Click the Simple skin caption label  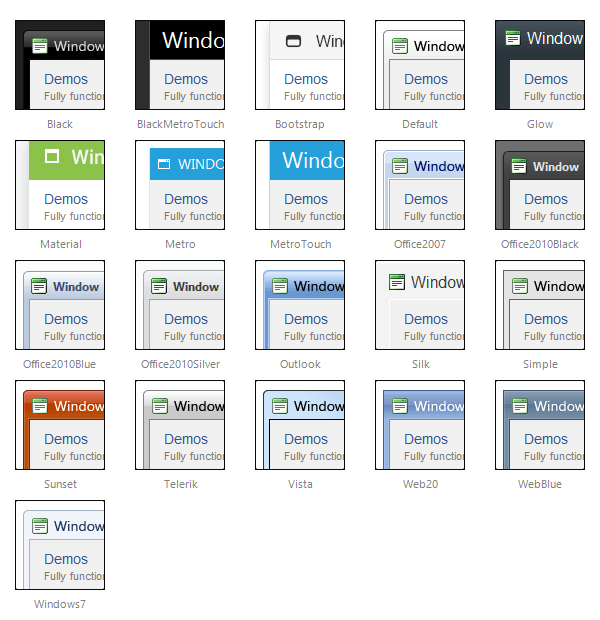click(x=540, y=364)
